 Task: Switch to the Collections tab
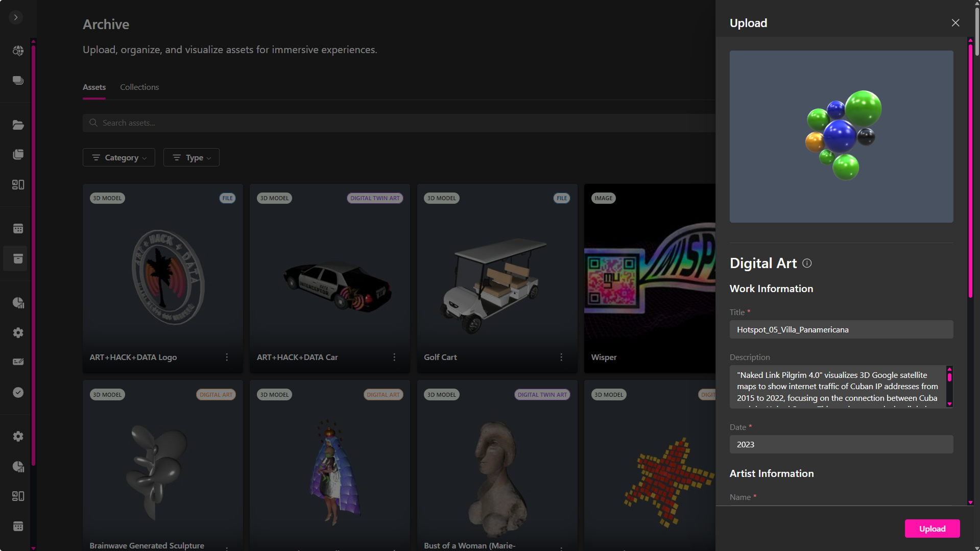139,87
